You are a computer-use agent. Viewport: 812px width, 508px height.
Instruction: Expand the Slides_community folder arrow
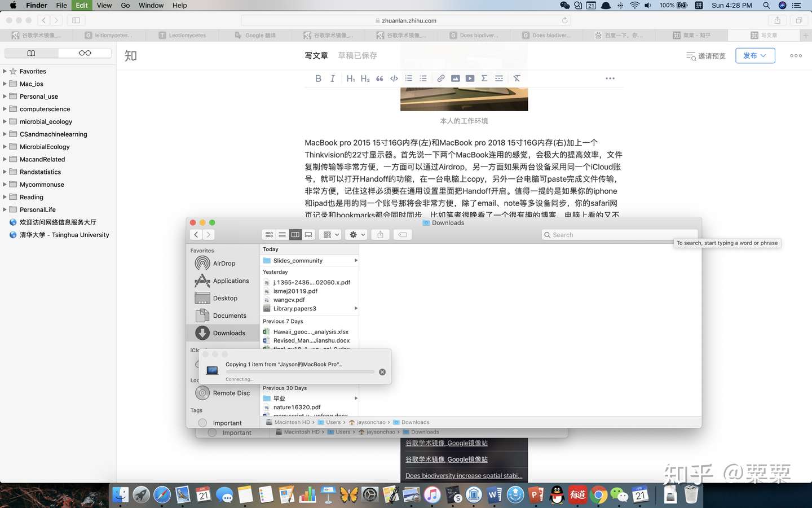tap(355, 261)
